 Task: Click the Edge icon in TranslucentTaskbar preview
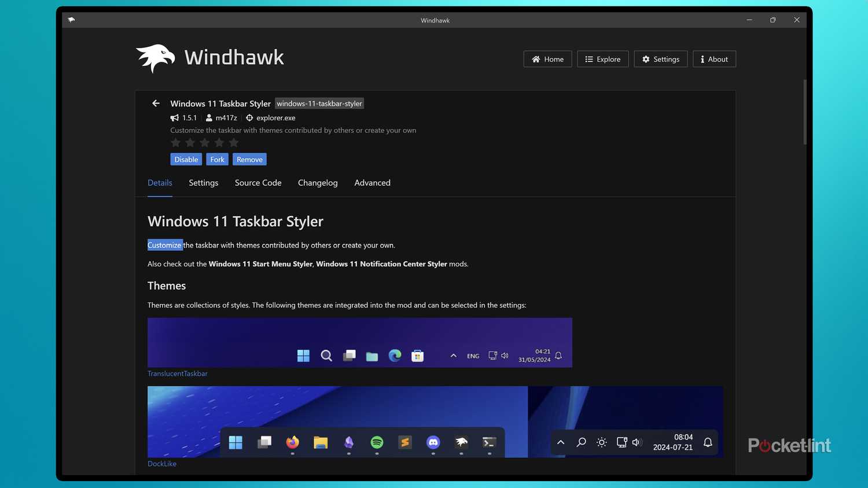[x=395, y=356]
